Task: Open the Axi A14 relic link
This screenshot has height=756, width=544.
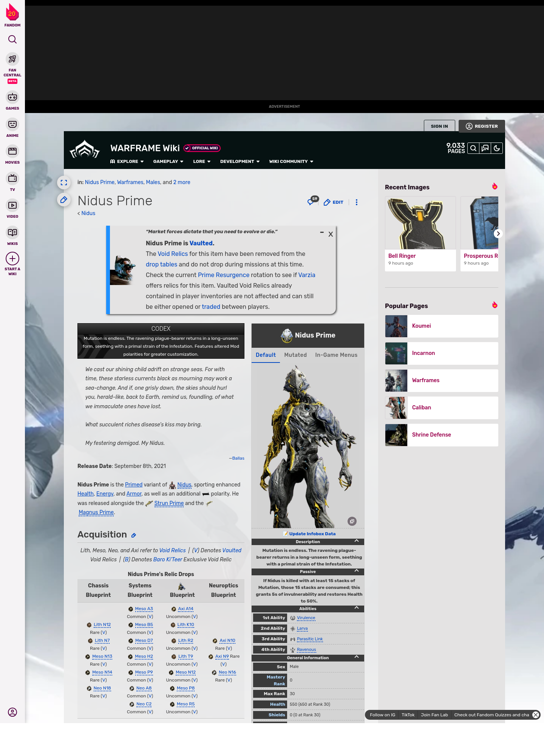Action: point(185,609)
